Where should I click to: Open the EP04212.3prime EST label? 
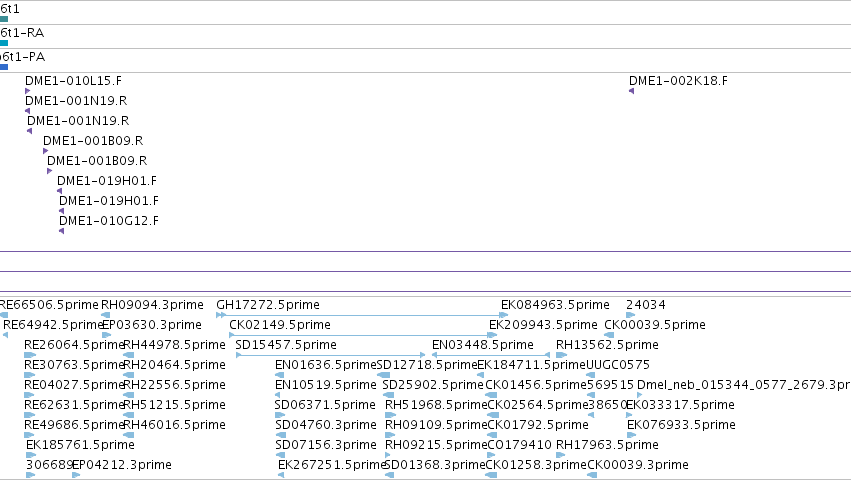pos(122,465)
